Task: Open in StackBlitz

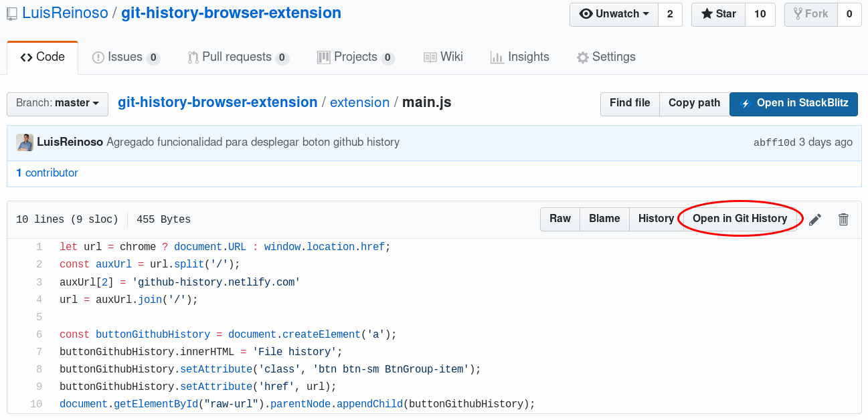Action: click(x=794, y=104)
